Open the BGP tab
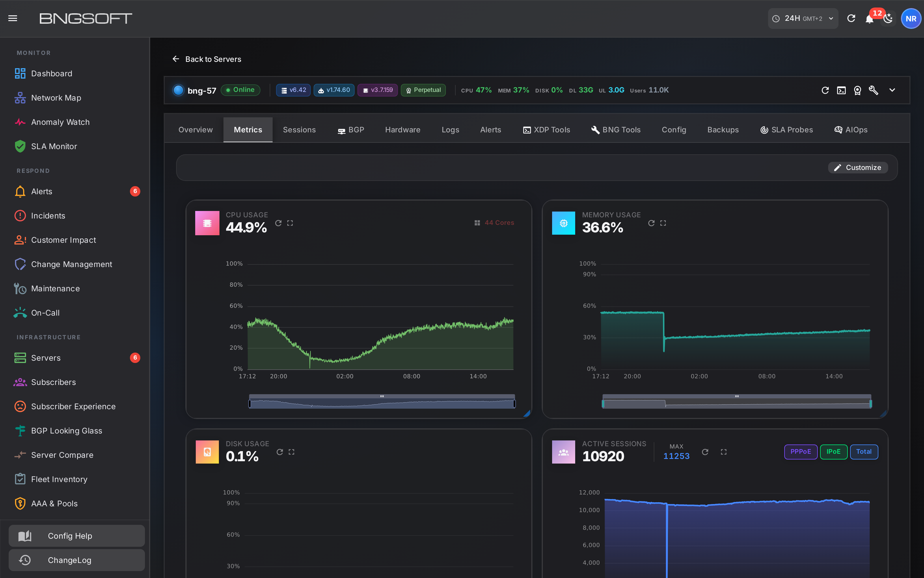The image size is (924, 578). tap(351, 130)
